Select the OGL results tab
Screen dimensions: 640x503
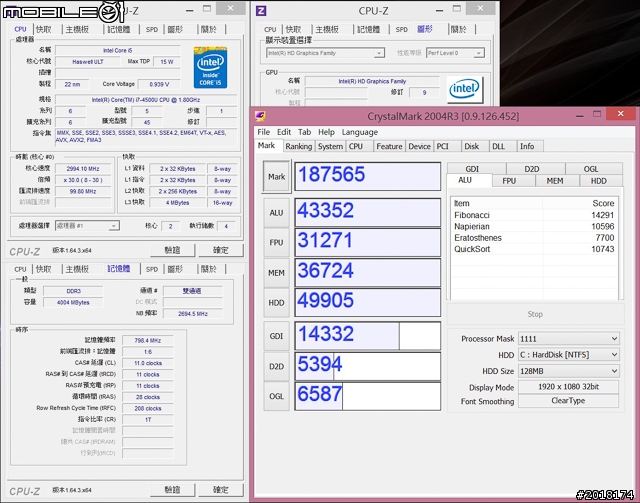[591, 169]
